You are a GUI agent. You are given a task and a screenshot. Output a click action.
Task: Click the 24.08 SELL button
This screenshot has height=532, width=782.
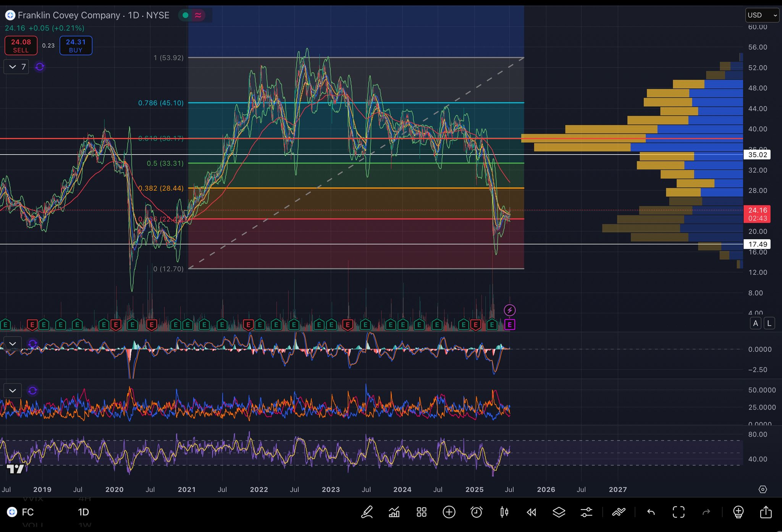click(21, 45)
